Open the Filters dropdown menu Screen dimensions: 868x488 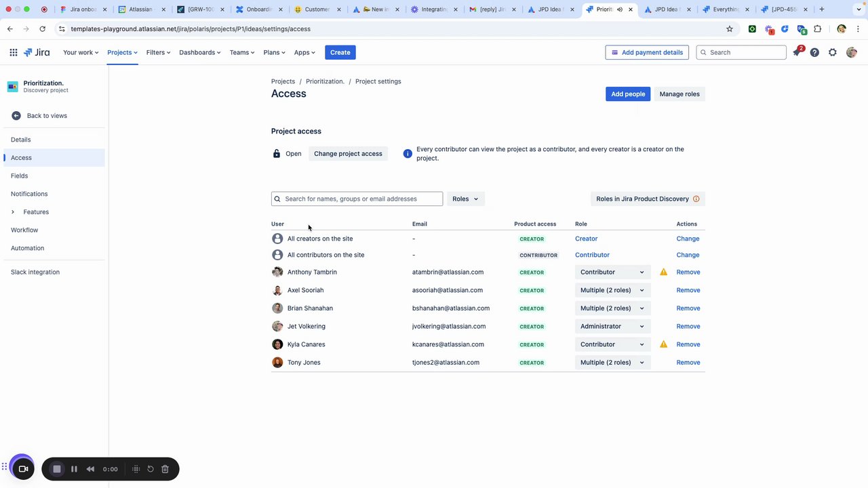point(159,52)
